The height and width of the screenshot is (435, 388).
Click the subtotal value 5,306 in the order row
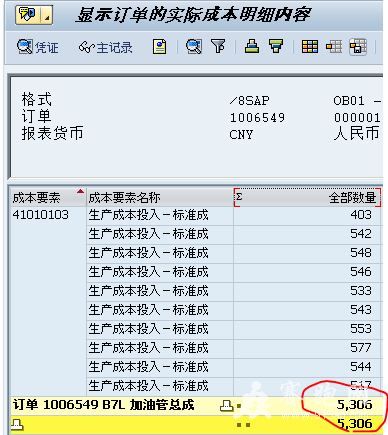pos(354,405)
